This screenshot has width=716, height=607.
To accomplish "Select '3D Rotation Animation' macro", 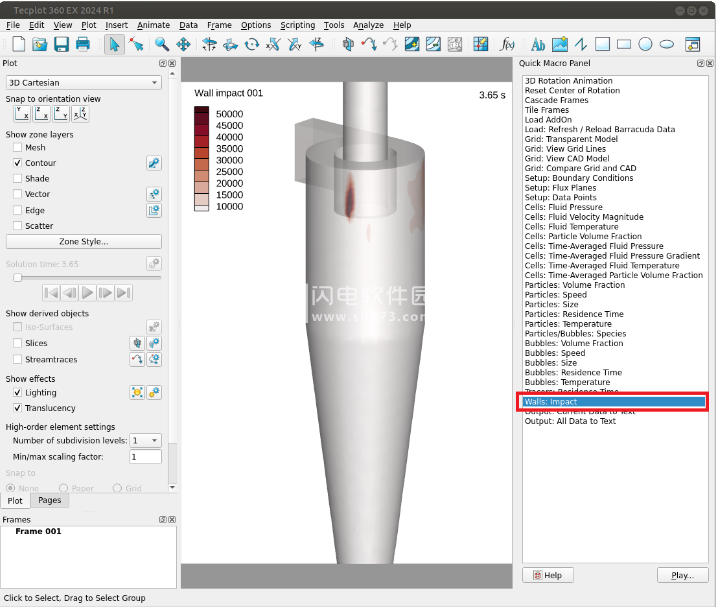I will pos(569,81).
